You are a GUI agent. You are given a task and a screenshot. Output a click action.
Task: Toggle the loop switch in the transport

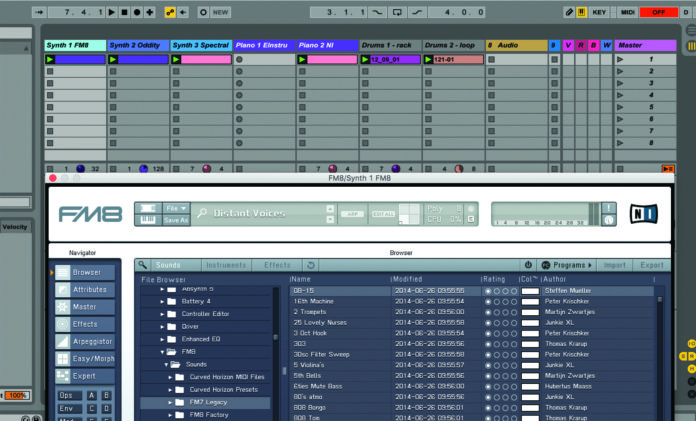click(397, 12)
